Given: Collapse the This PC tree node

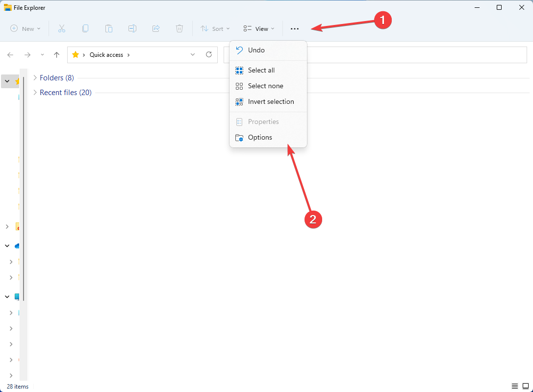Looking at the screenshot, I should point(7,296).
